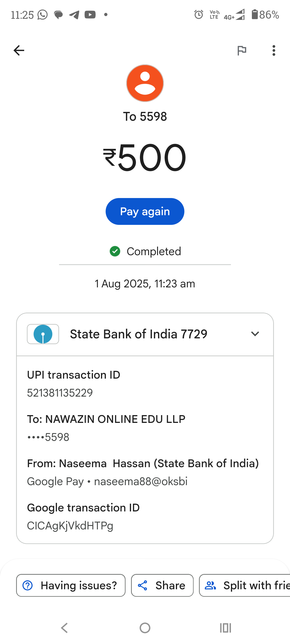Tap the Share button

tap(162, 586)
